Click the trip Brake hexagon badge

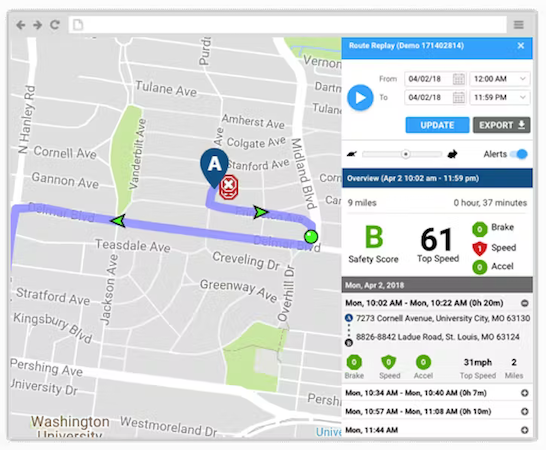coord(354,362)
